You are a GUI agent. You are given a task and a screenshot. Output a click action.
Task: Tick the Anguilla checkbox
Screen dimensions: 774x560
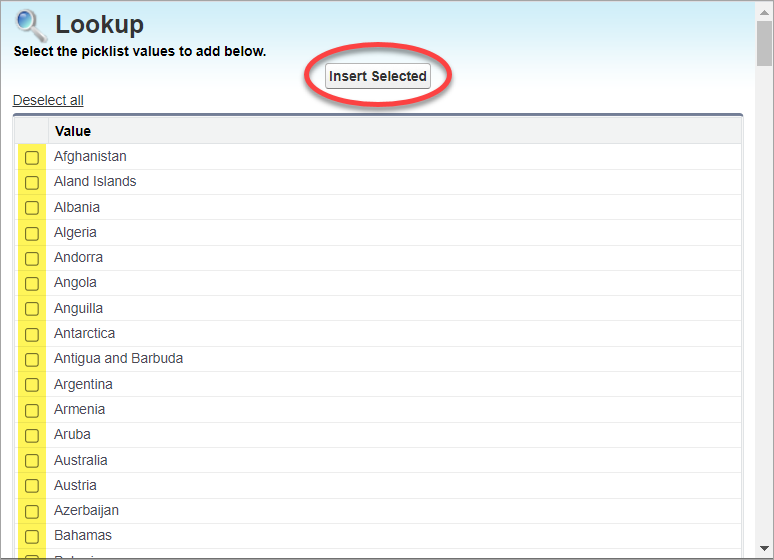32,309
